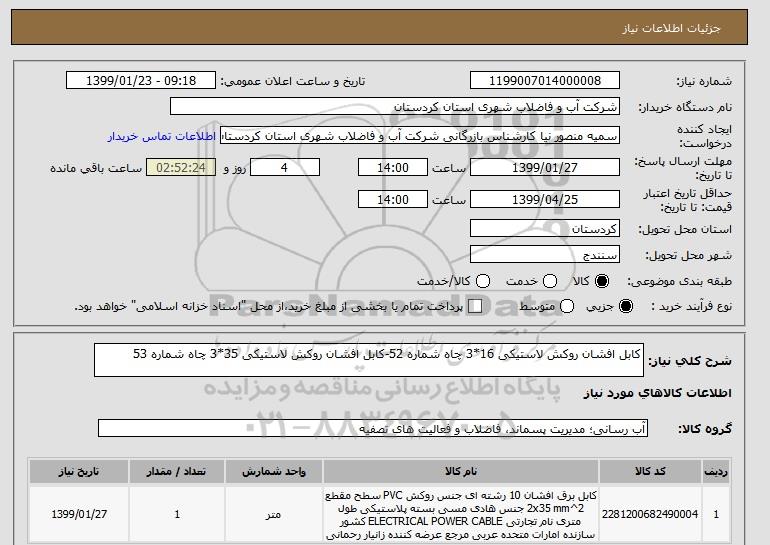Viewport: 770px width, 545px height.
Task: Click the شهر محل تحویل label
Action: click(688, 255)
